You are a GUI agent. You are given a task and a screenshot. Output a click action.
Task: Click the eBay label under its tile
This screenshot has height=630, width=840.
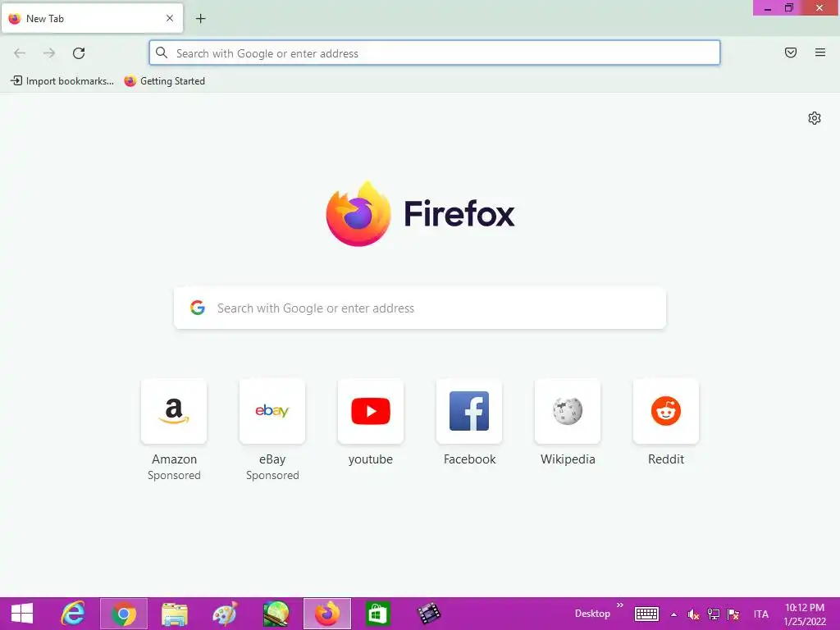(272, 459)
